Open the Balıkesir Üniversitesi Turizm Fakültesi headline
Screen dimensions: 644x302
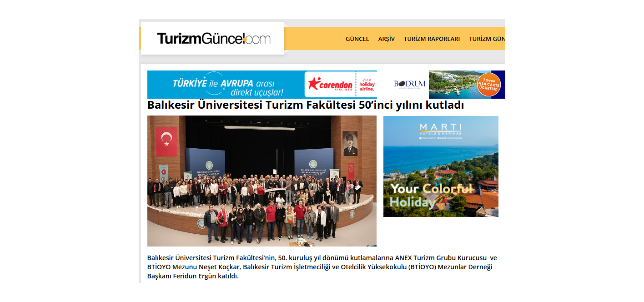coord(306,105)
